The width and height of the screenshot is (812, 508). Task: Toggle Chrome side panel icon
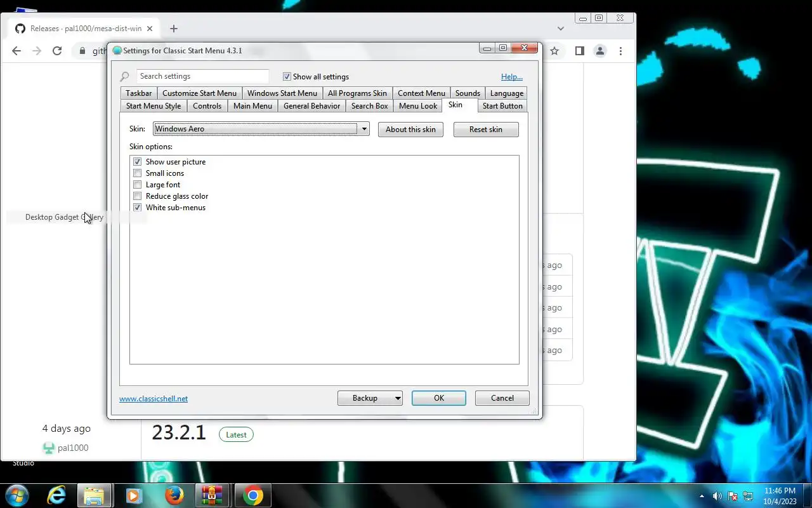[x=579, y=51]
